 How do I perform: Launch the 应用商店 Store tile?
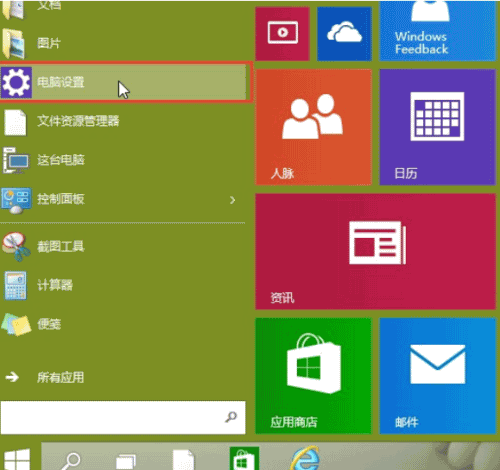click(x=313, y=376)
